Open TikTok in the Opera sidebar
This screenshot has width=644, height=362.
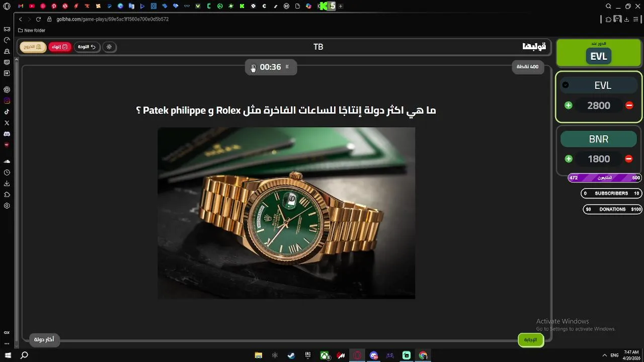click(x=7, y=112)
